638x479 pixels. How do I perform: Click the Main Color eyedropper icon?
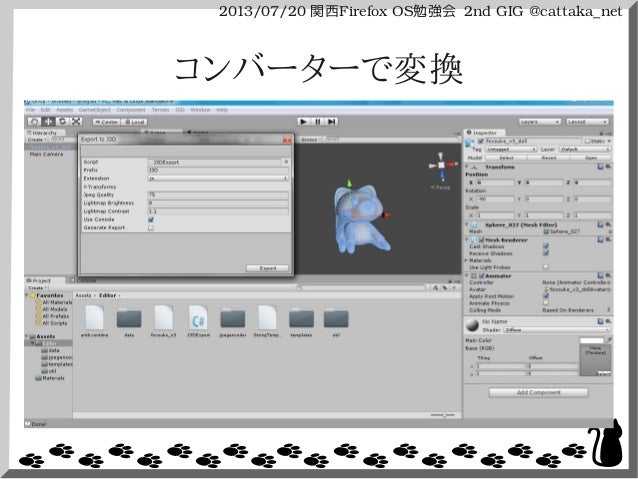click(609, 340)
